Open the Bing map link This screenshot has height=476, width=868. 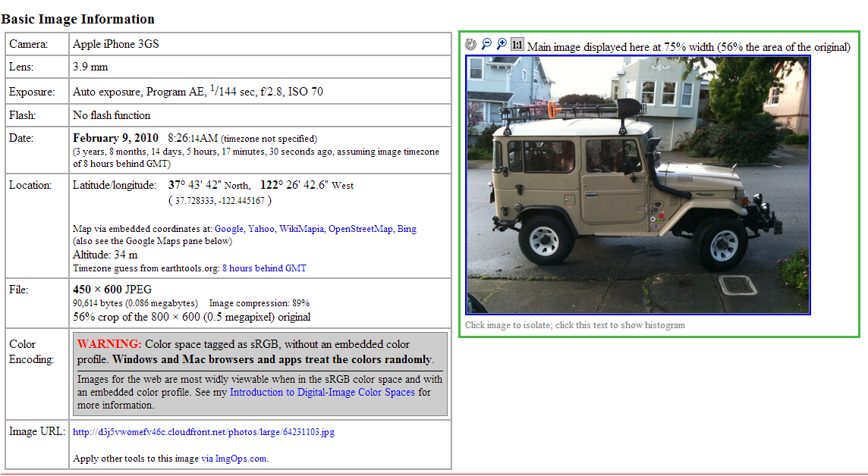tap(407, 229)
